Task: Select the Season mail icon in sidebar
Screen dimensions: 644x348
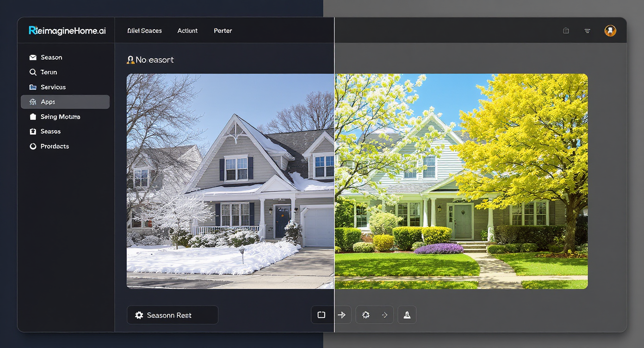Action: pyautogui.click(x=33, y=57)
